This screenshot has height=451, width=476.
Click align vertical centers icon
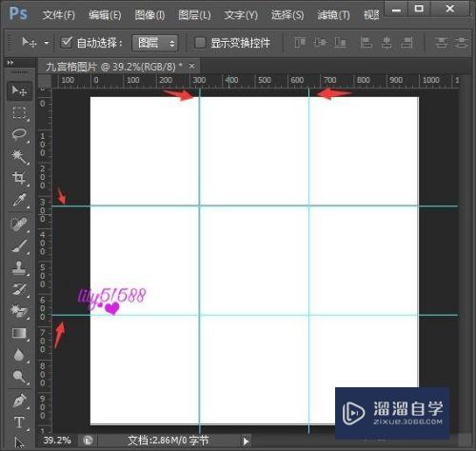point(320,43)
